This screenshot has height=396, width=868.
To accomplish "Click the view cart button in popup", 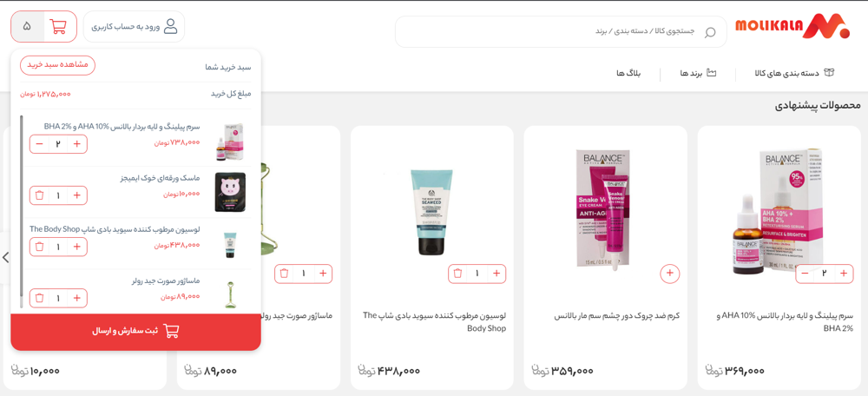I will [57, 65].
